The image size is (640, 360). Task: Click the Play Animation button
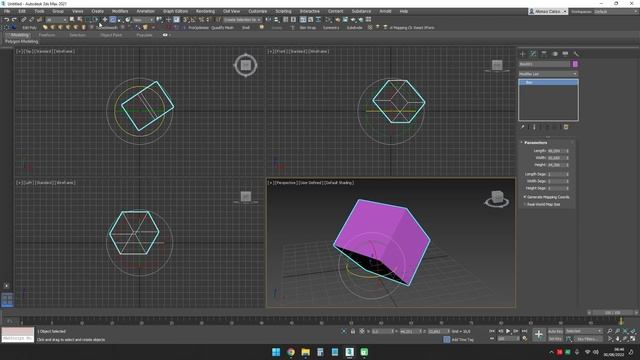[x=508, y=331]
